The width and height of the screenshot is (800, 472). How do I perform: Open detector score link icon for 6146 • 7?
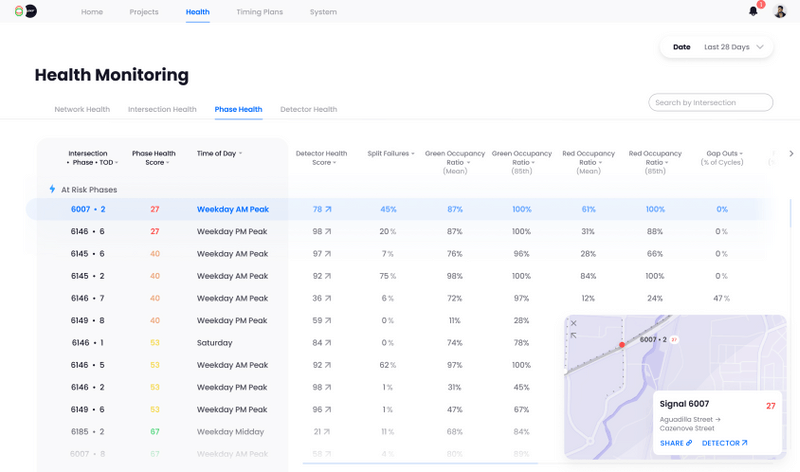tap(328, 298)
